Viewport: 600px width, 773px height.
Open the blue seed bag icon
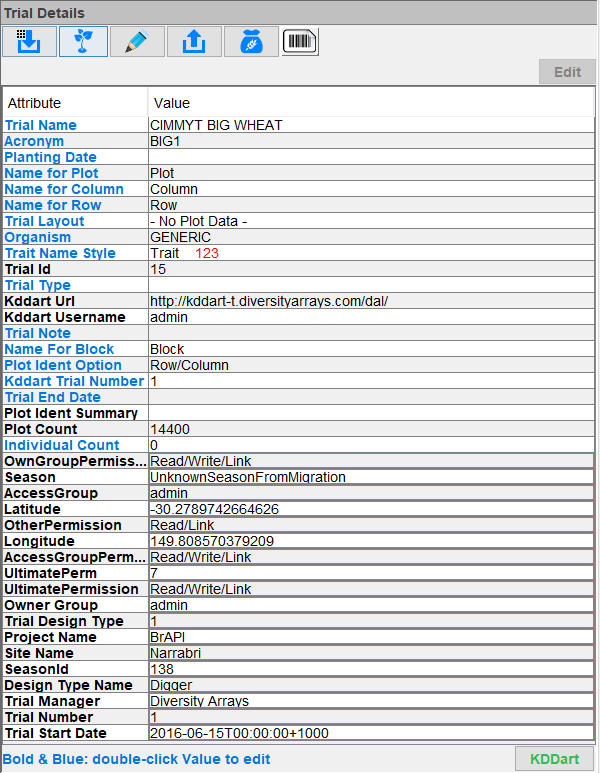coord(251,42)
